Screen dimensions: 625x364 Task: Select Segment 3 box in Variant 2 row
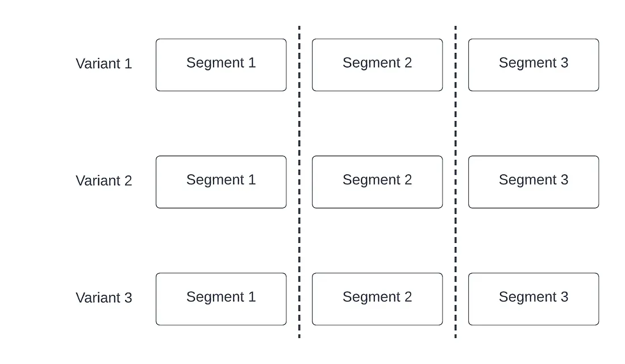tap(534, 182)
